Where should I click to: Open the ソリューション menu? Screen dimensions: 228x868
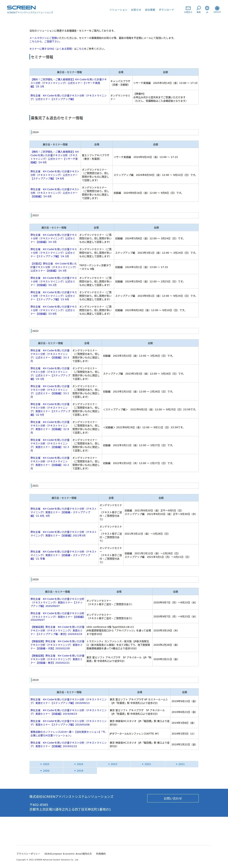click(118, 10)
